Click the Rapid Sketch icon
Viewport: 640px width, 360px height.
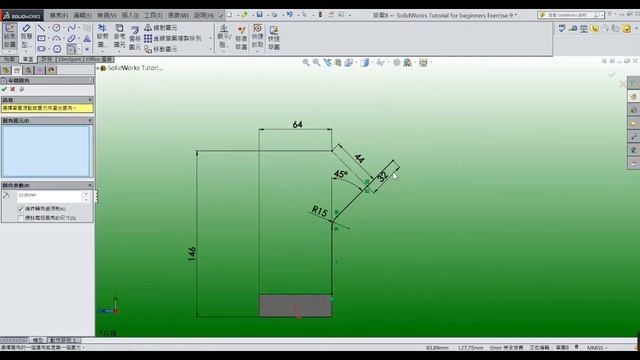274,29
